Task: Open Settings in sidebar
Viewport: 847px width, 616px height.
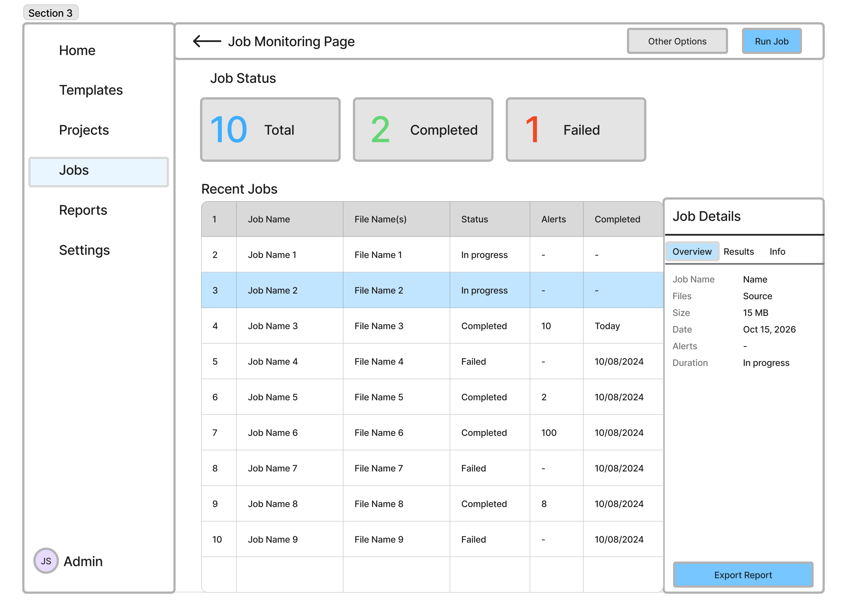Action: click(84, 250)
